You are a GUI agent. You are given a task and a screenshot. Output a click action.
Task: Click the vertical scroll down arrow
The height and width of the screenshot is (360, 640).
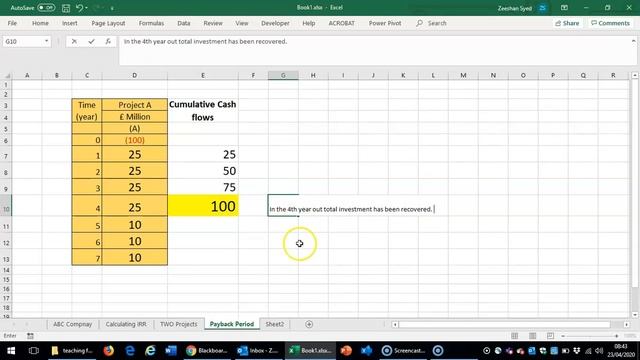tap(635, 315)
